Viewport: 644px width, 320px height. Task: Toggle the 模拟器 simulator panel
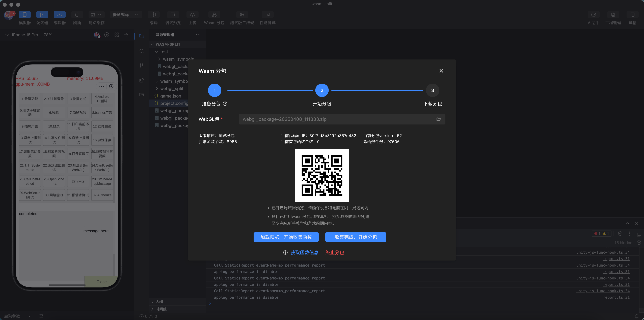[25, 15]
